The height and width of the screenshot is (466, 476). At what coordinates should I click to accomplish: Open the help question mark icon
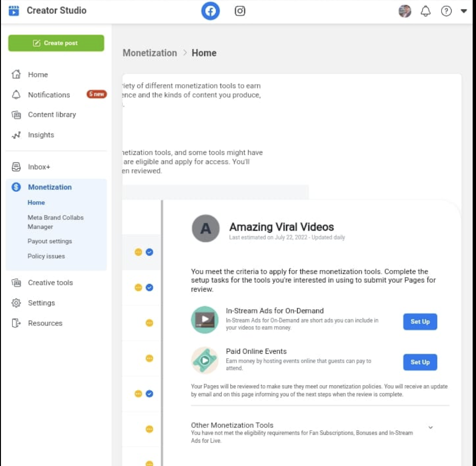pos(446,11)
